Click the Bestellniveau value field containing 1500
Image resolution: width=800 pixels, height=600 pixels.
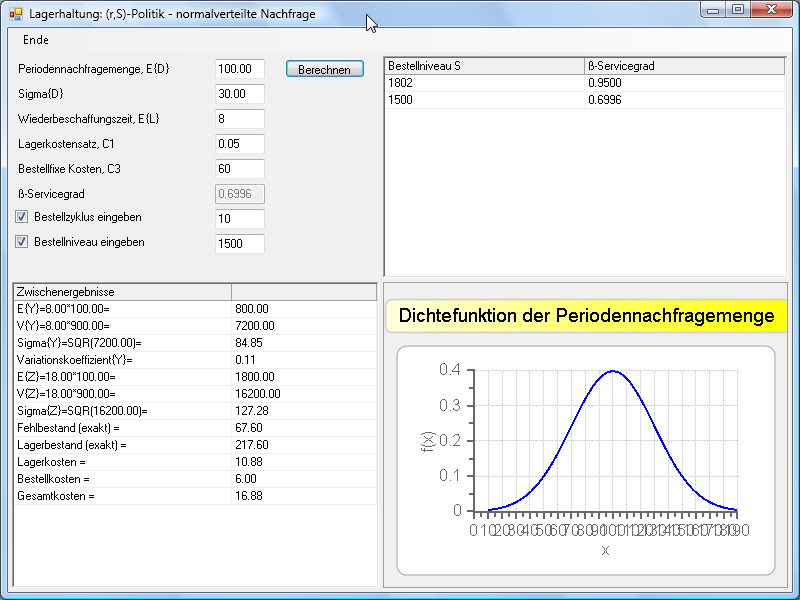click(239, 244)
